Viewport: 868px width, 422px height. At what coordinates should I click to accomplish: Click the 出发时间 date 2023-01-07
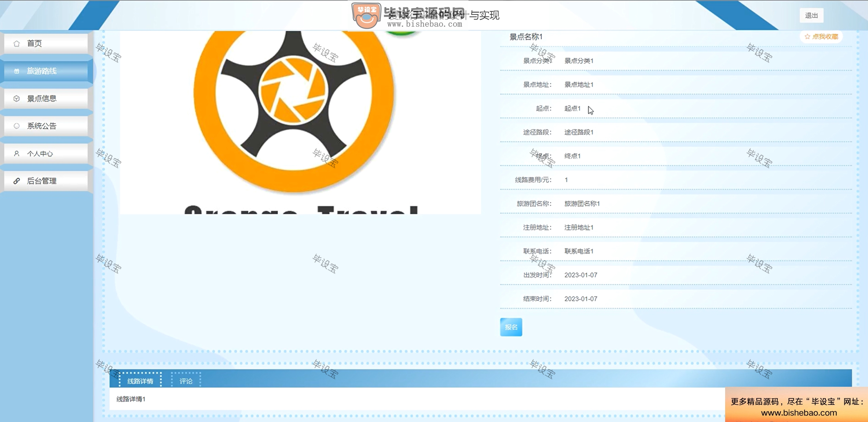tap(581, 275)
